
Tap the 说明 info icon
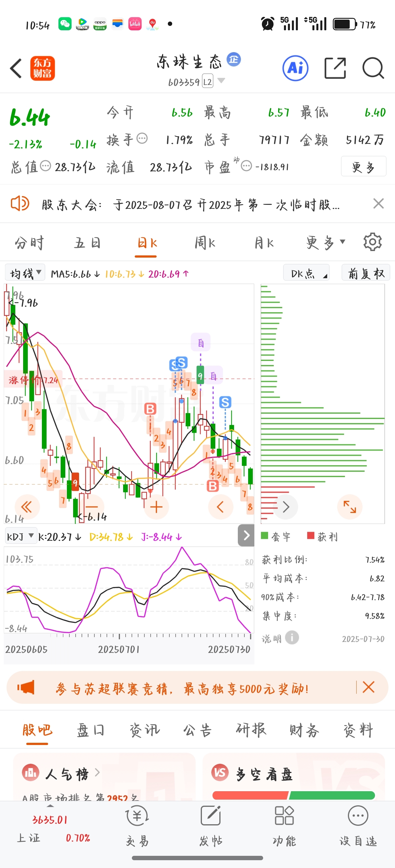pyautogui.click(x=292, y=637)
